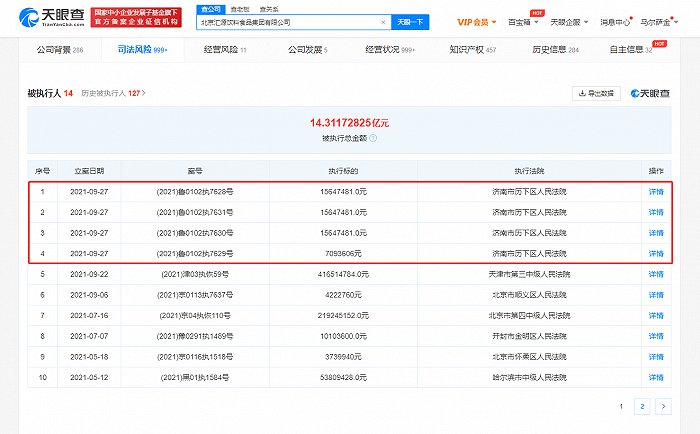
Task: Click court 开封市金明区人民法院
Action: pyautogui.click(x=529, y=336)
